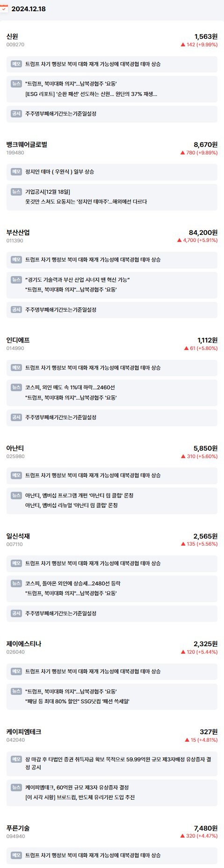Open 경기도 기술력과 부산 산업 시너지 news

pyautogui.click(x=77, y=279)
